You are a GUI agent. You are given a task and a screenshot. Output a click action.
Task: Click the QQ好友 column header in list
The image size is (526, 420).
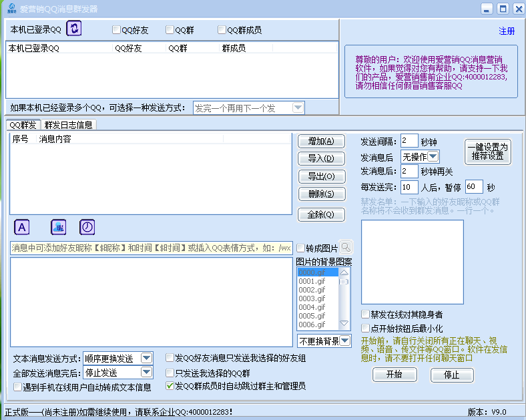tap(140, 48)
